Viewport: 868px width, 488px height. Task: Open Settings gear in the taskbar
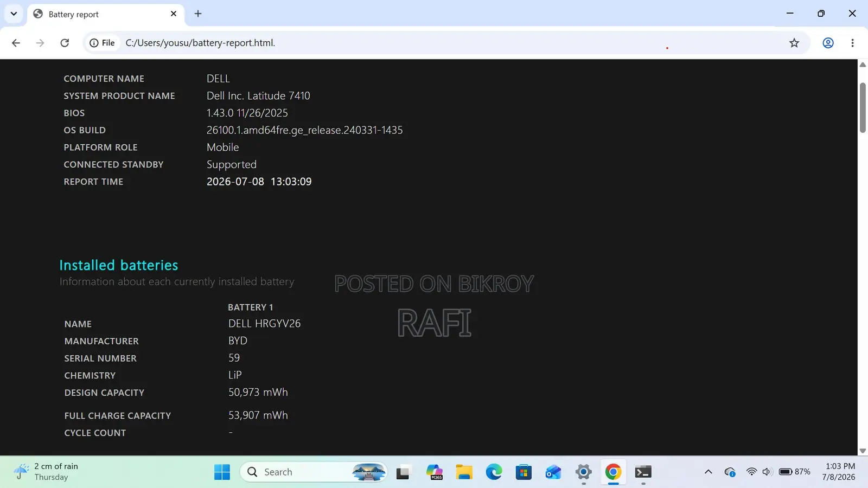tap(584, 472)
